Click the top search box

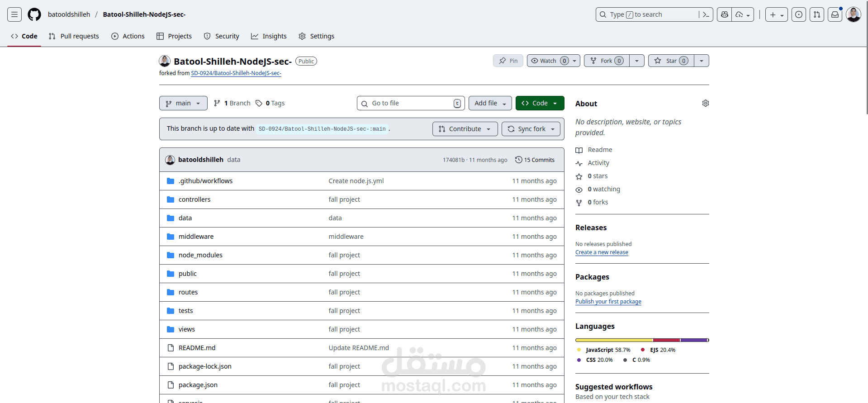coord(655,14)
